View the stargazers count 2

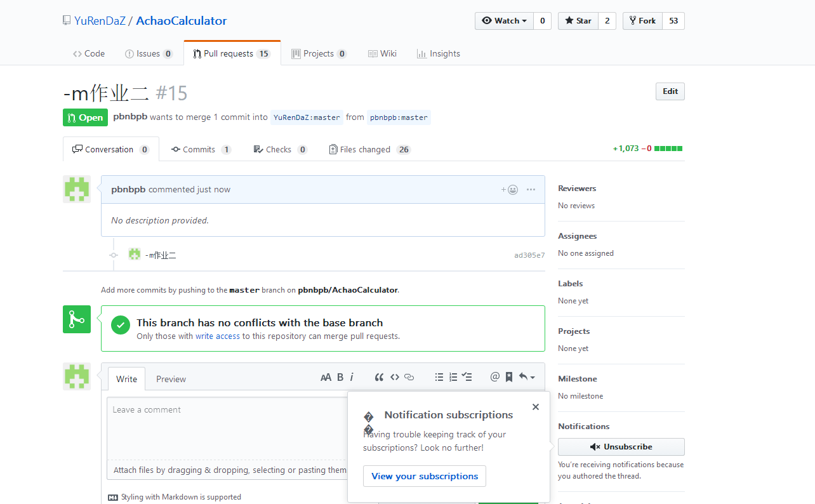607,21
